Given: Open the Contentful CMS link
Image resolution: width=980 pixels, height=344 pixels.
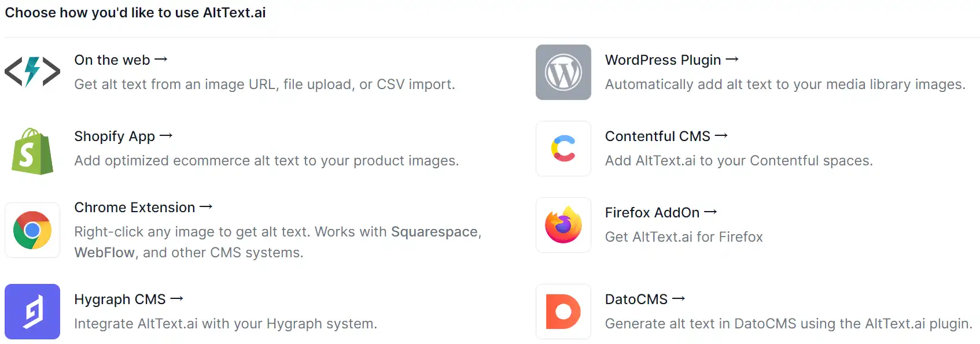Looking at the screenshot, I should pyautogui.click(x=666, y=136).
